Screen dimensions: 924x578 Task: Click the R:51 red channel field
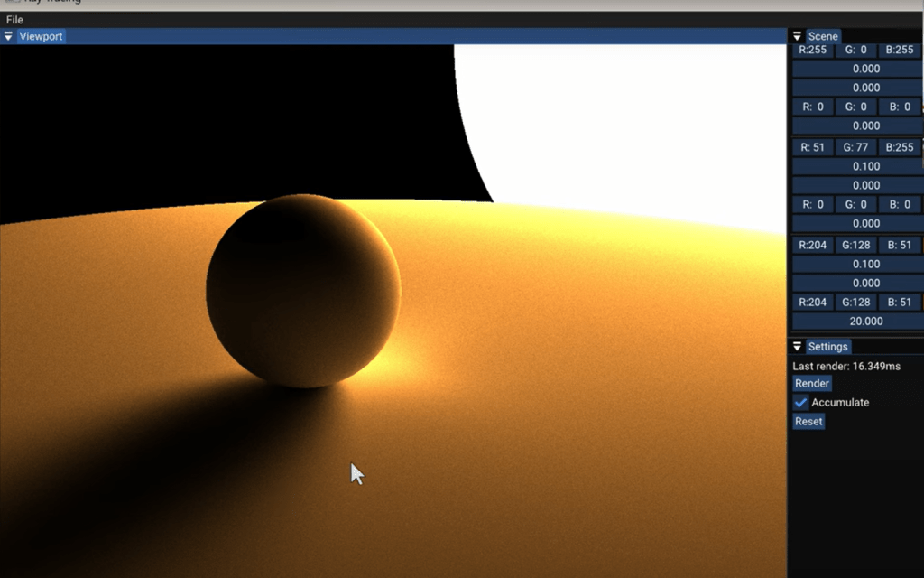click(x=812, y=146)
